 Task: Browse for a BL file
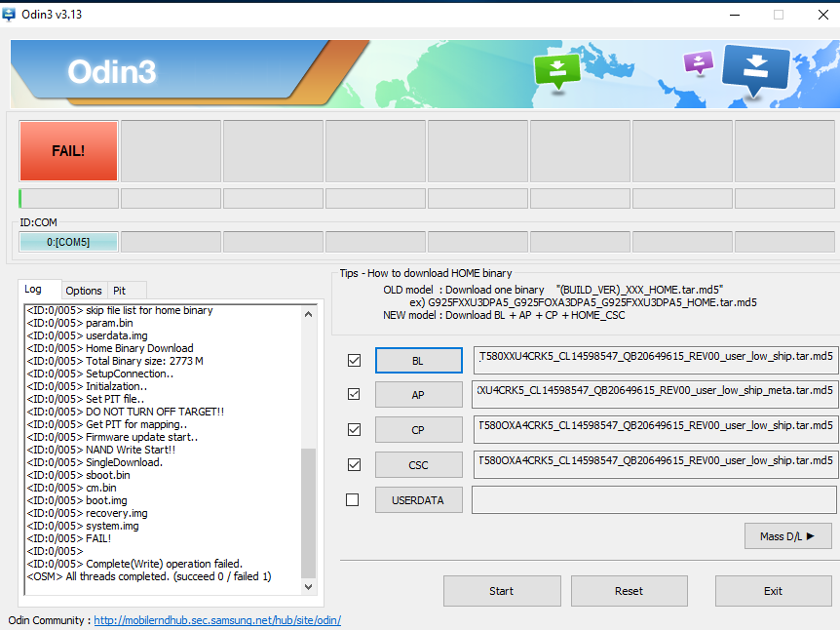418,360
